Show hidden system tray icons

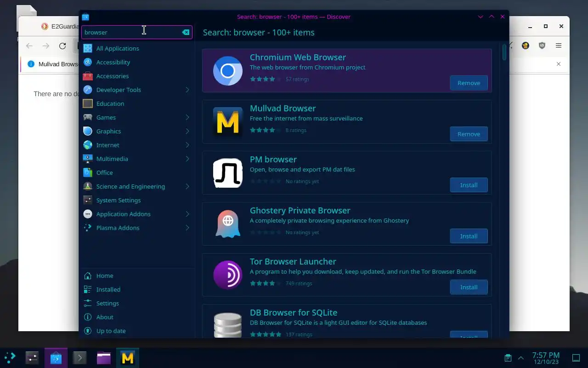pos(521,357)
